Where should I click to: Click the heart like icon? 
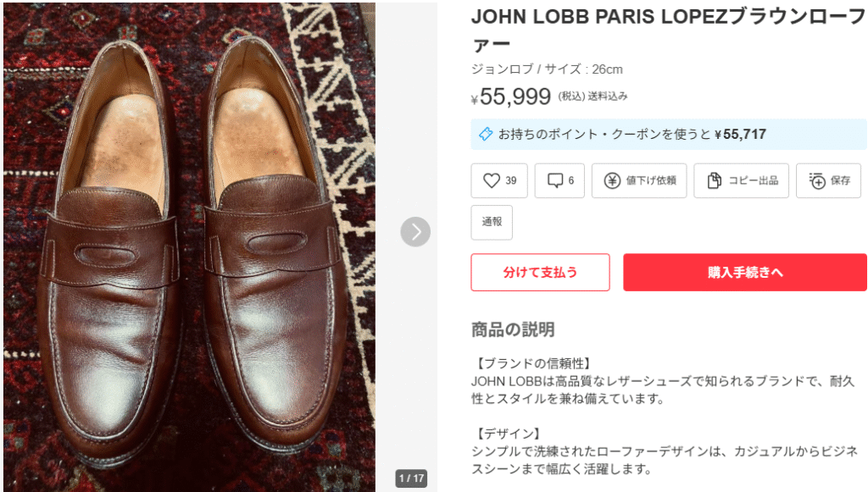click(x=491, y=180)
